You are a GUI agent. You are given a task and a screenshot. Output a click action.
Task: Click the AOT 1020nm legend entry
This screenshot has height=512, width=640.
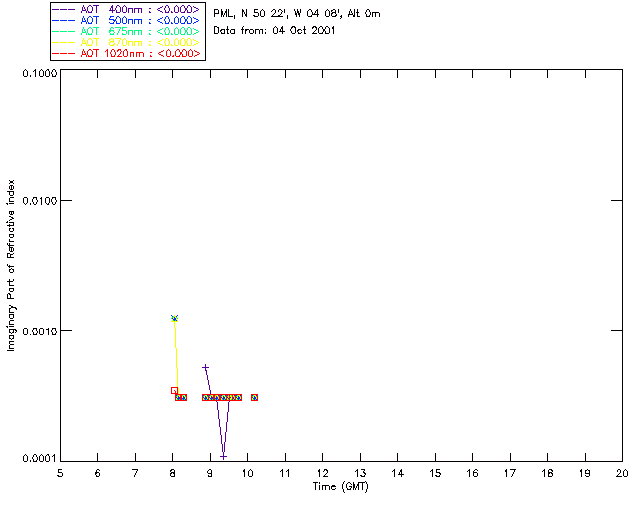pos(126,53)
